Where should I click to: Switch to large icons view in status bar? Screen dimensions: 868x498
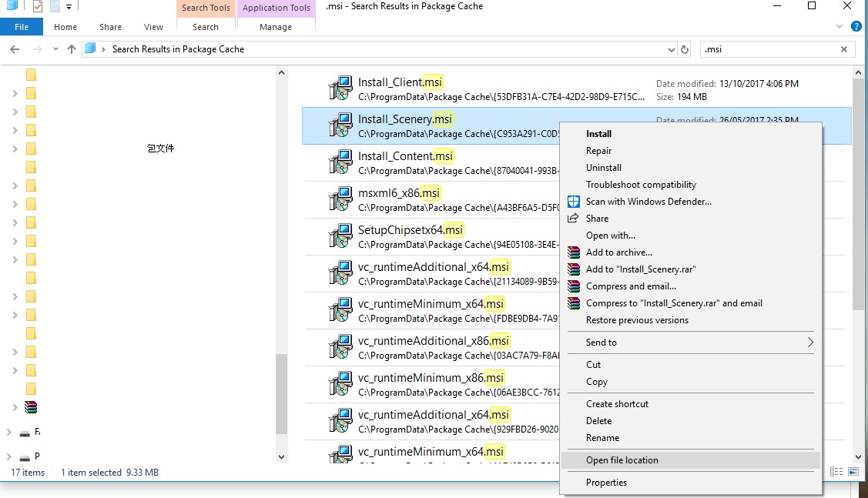[854, 471]
